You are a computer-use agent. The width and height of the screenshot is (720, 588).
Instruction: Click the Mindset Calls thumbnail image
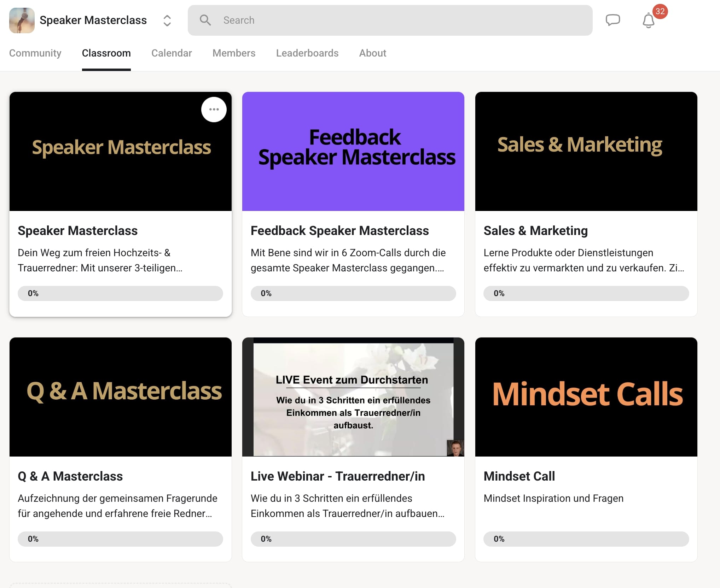pos(586,396)
